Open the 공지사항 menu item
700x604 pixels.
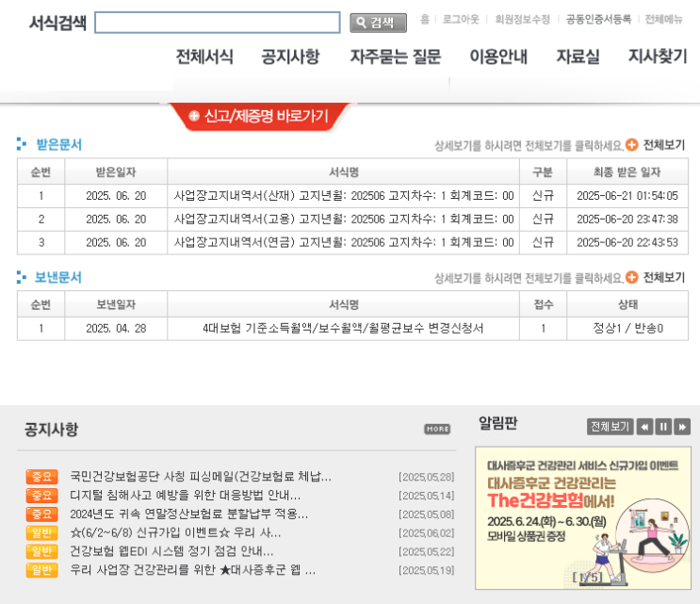pos(290,57)
